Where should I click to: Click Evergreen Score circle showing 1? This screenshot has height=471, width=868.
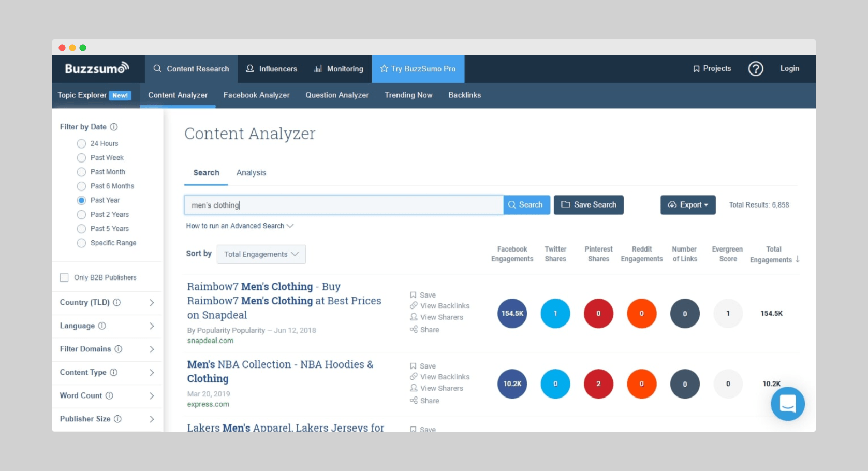click(x=728, y=313)
